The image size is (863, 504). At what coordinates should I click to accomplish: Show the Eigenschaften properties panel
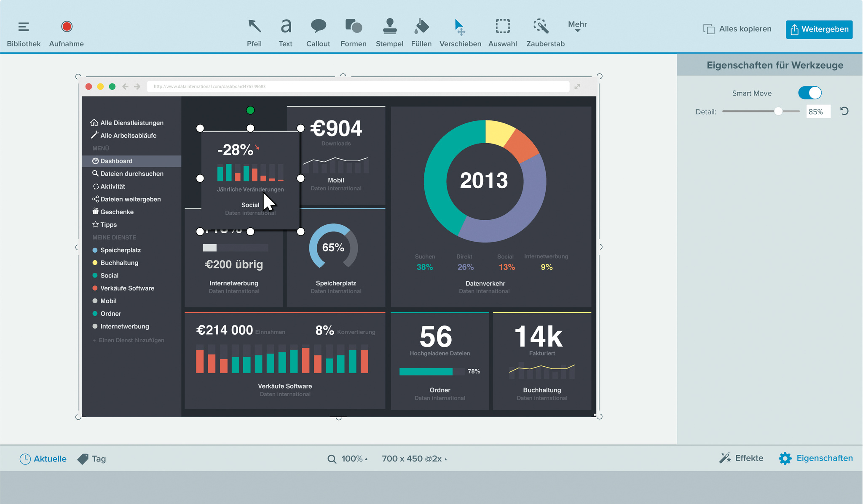816,458
